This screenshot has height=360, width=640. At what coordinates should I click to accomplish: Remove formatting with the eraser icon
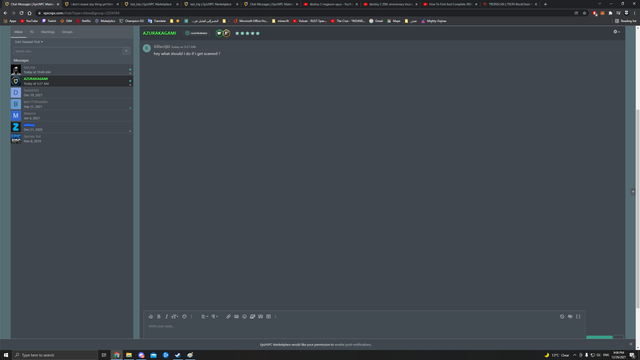[151, 316]
